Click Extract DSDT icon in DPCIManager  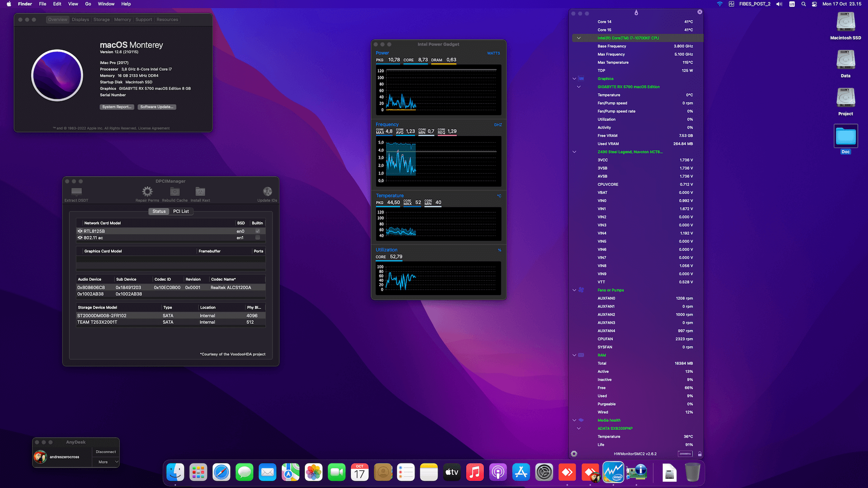coord(76,192)
